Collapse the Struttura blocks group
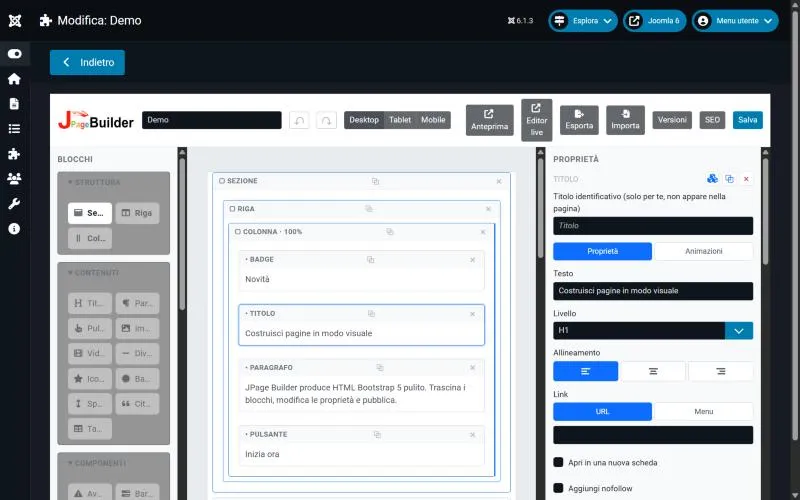 [x=94, y=182]
